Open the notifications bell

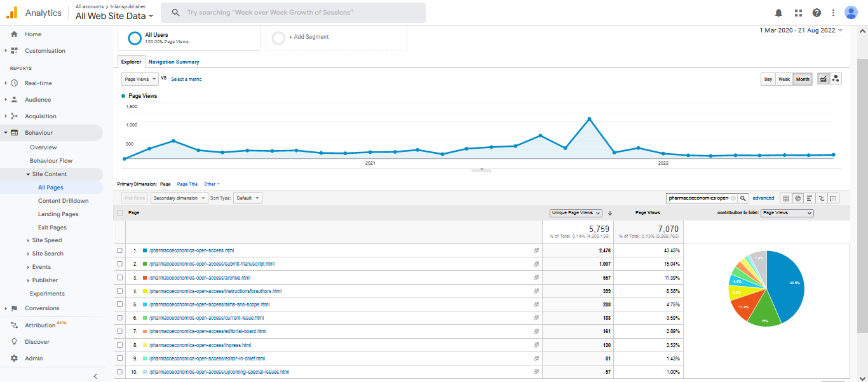click(x=778, y=13)
